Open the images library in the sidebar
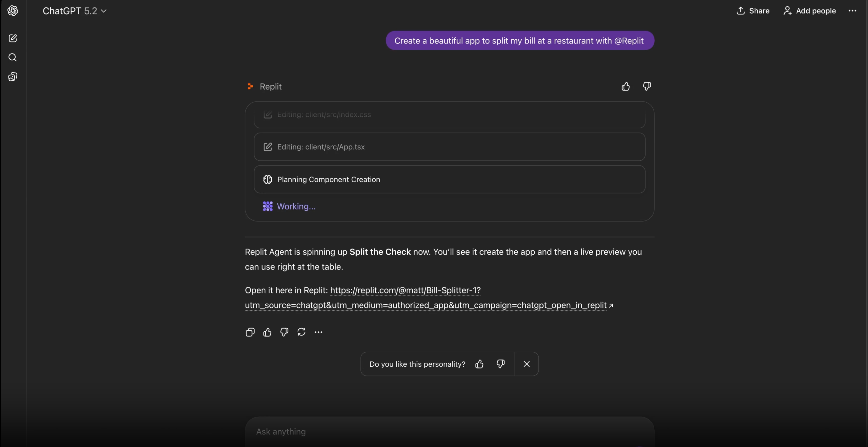 (13, 76)
